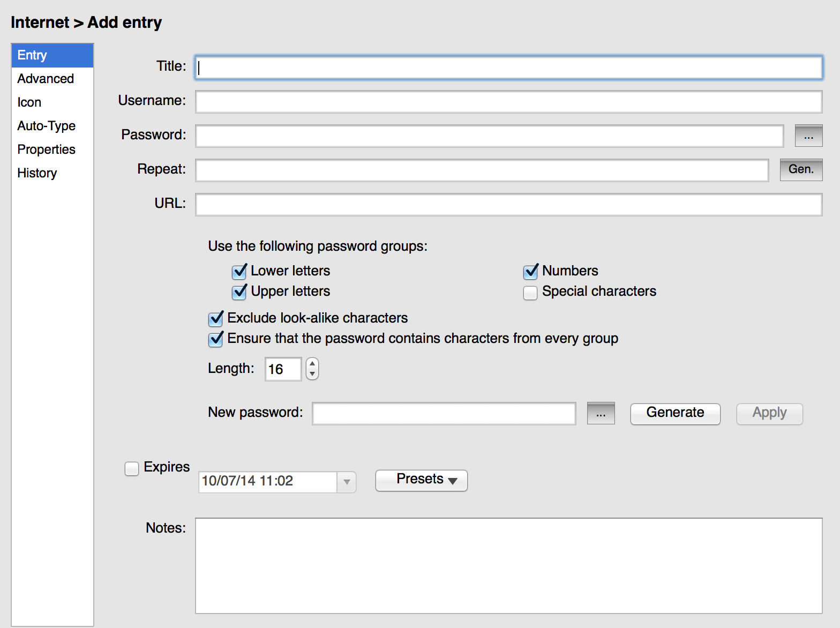Disable the Upper letters checkbox

click(x=239, y=292)
